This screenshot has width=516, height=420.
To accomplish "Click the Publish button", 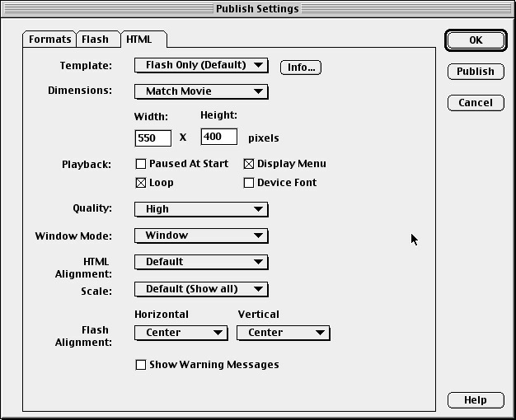I will [x=476, y=72].
